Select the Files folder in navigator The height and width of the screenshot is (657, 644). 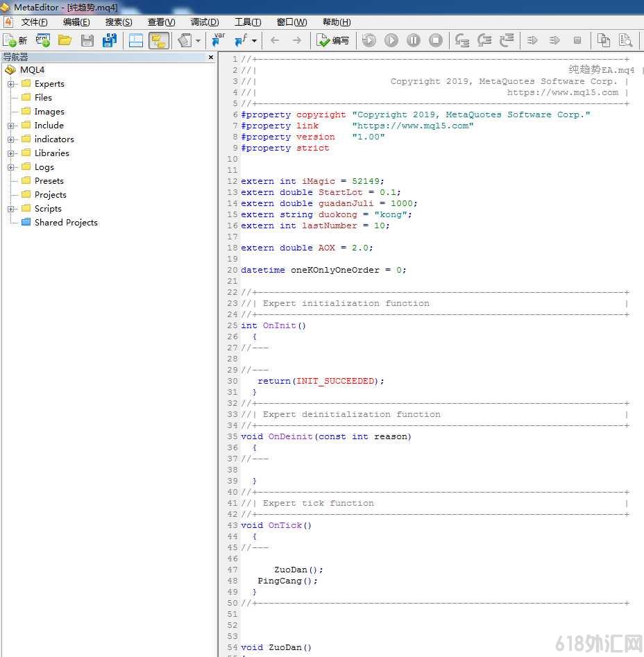pyautogui.click(x=43, y=97)
